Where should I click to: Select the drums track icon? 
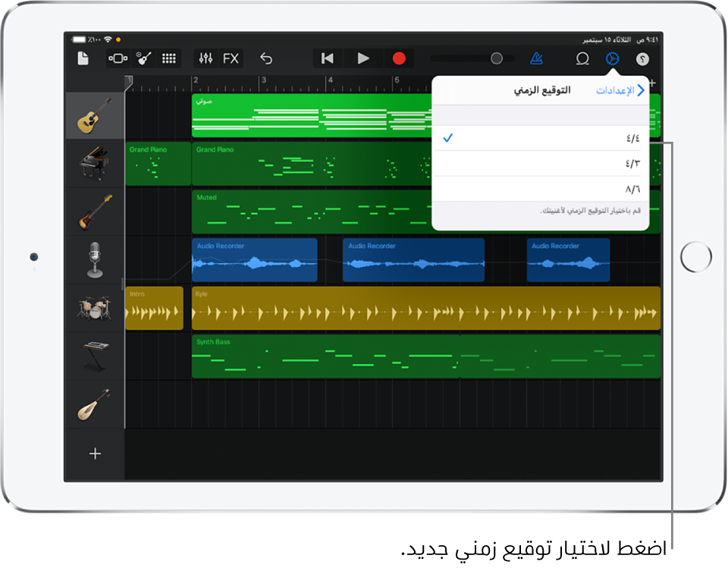pyautogui.click(x=93, y=309)
